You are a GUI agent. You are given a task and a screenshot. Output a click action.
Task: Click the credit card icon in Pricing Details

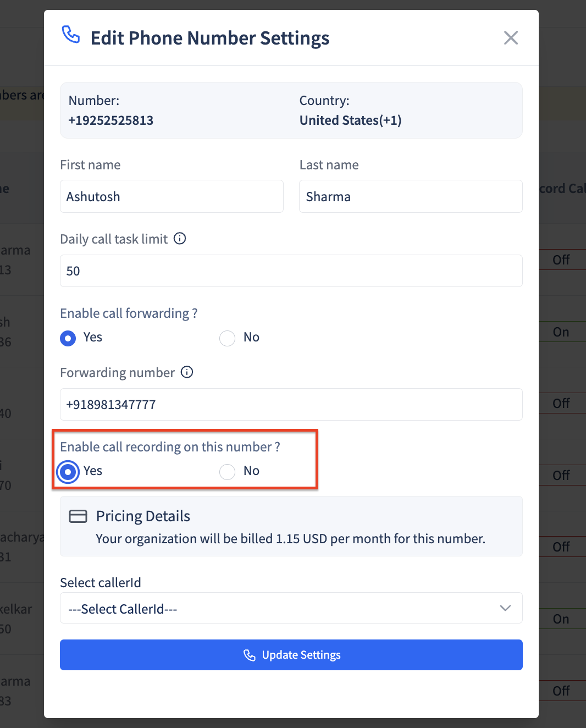(78, 516)
